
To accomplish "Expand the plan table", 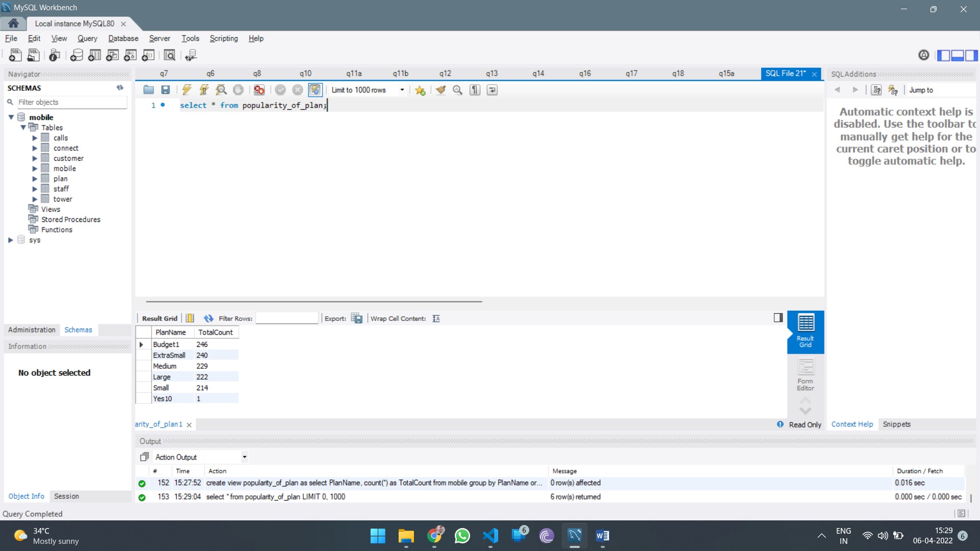I will click(35, 179).
